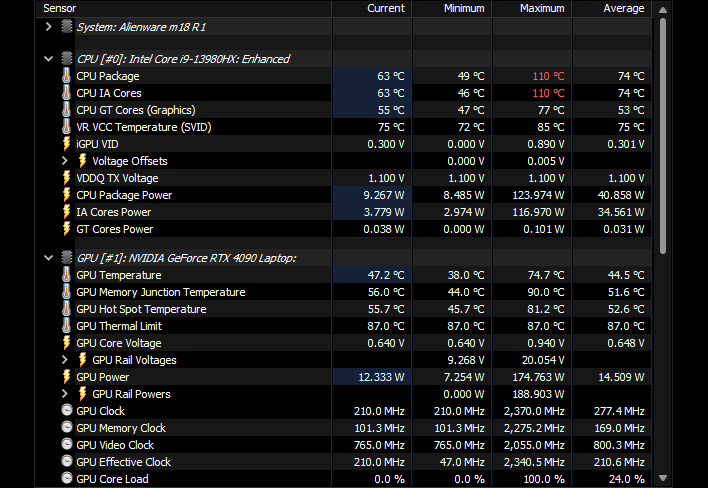
Task: Collapse the GPU [#1] NVIDIA GeForce section
Action: tap(49, 258)
